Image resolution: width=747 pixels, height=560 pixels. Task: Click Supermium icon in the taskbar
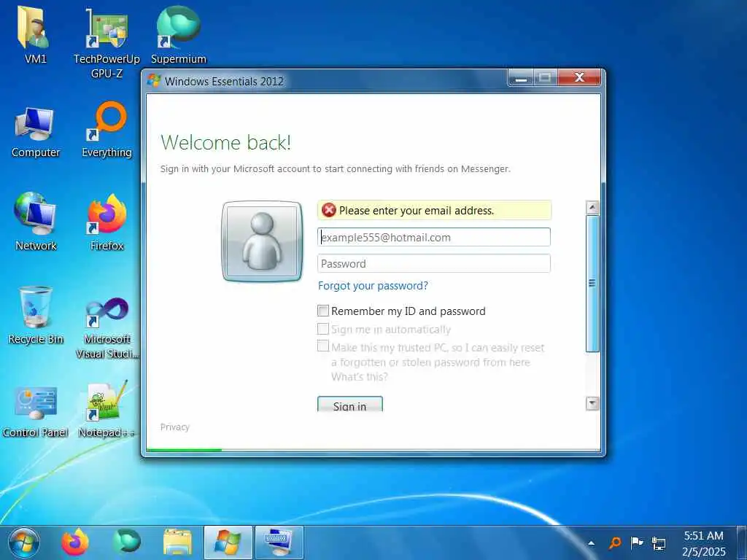point(126,542)
